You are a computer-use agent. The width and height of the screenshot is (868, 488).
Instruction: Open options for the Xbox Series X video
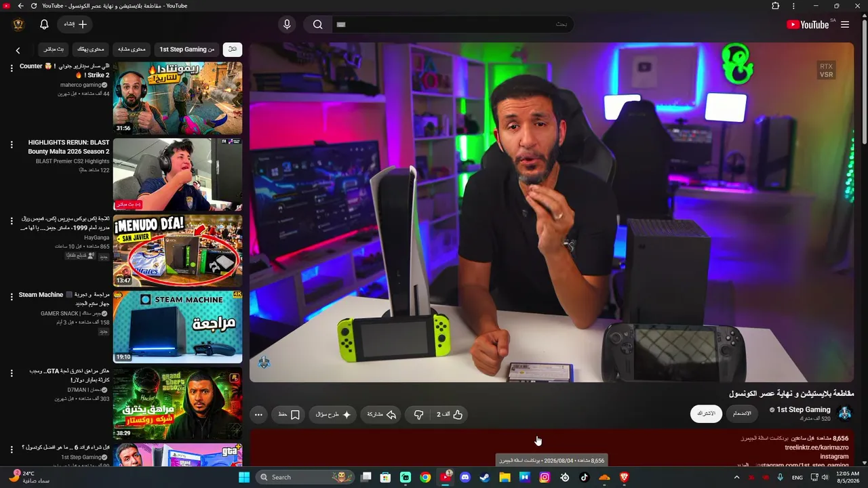point(12,221)
